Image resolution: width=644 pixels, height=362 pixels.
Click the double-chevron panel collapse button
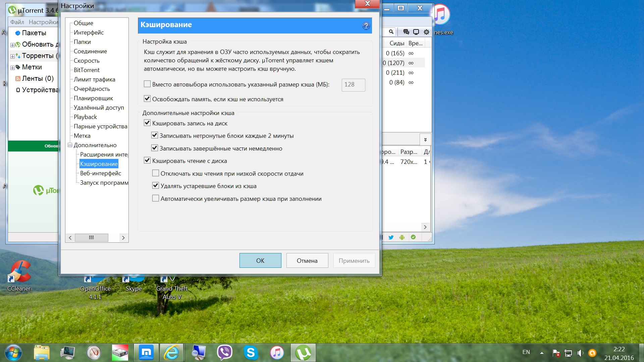point(425,139)
